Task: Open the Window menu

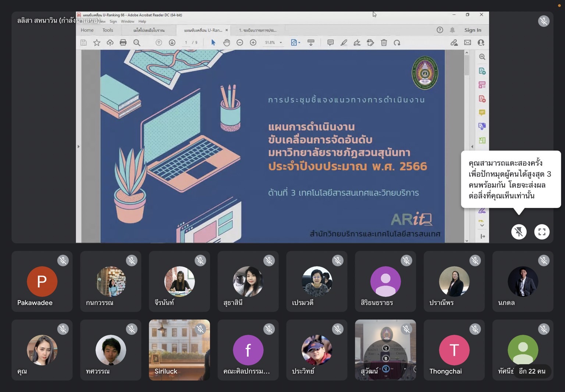Action: pyautogui.click(x=128, y=22)
